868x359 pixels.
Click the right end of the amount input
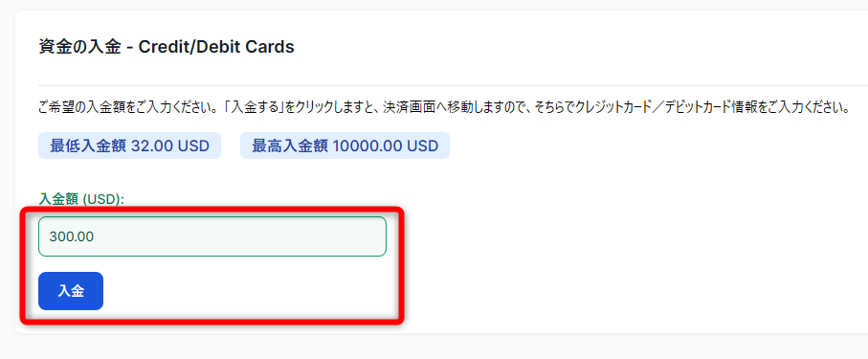tap(371, 236)
